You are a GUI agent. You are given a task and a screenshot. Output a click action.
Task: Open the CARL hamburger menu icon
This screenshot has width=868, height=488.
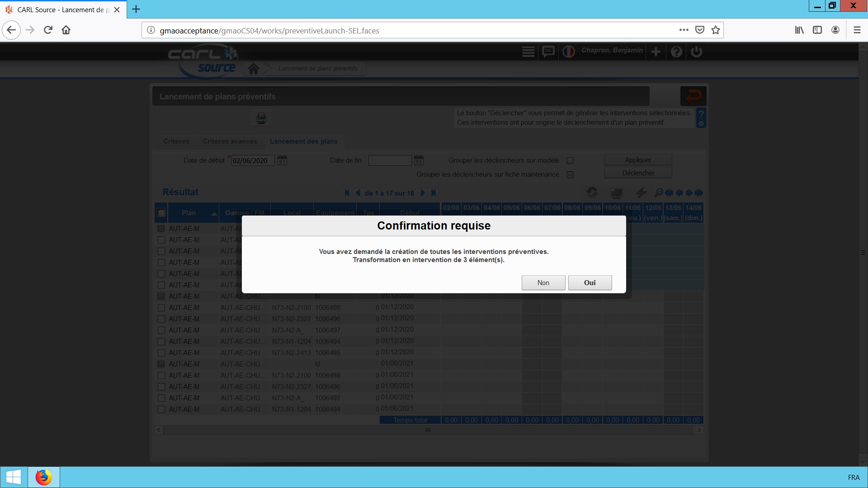(x=528, y=52)
